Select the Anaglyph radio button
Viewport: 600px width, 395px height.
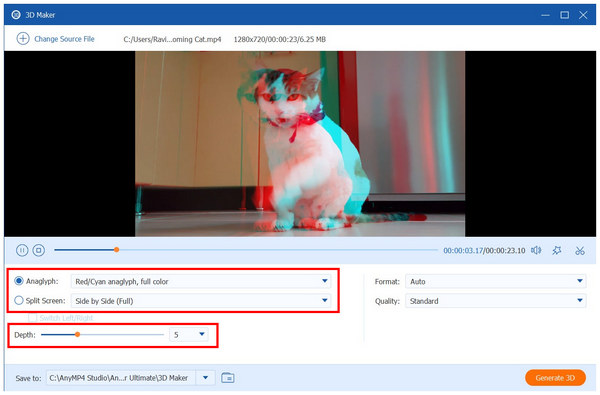point(19,281)
